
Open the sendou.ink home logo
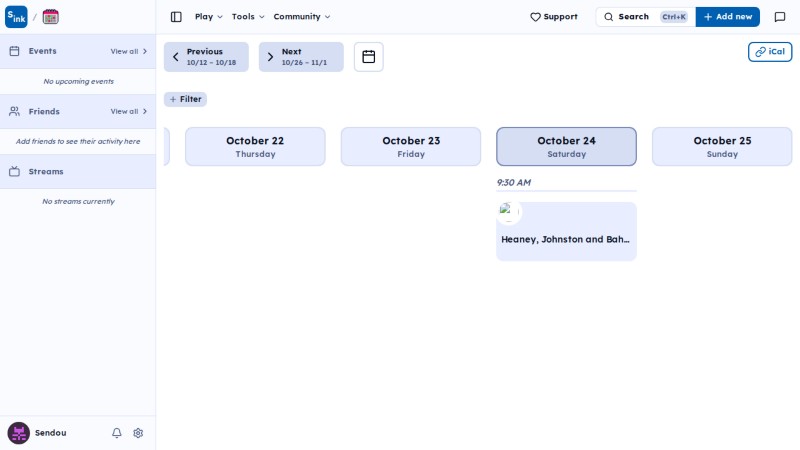point(16,17)
